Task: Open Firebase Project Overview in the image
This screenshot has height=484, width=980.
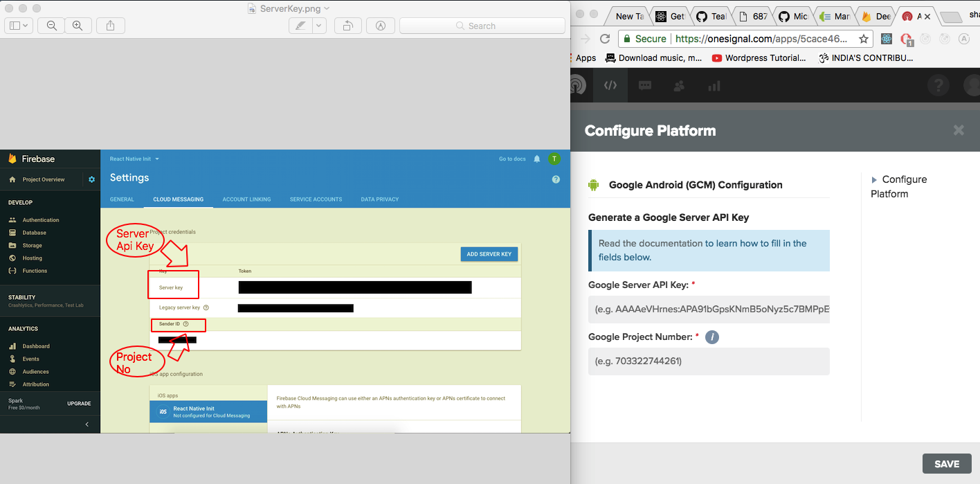Action: [x=44, y=179]
